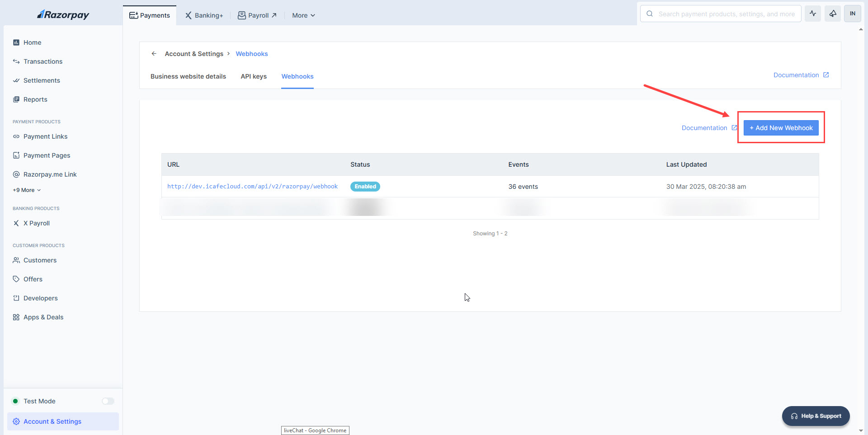Click the announcements rocket icon
The width and height of the screenshot is (868, 435).
click(x=832, y=14)
